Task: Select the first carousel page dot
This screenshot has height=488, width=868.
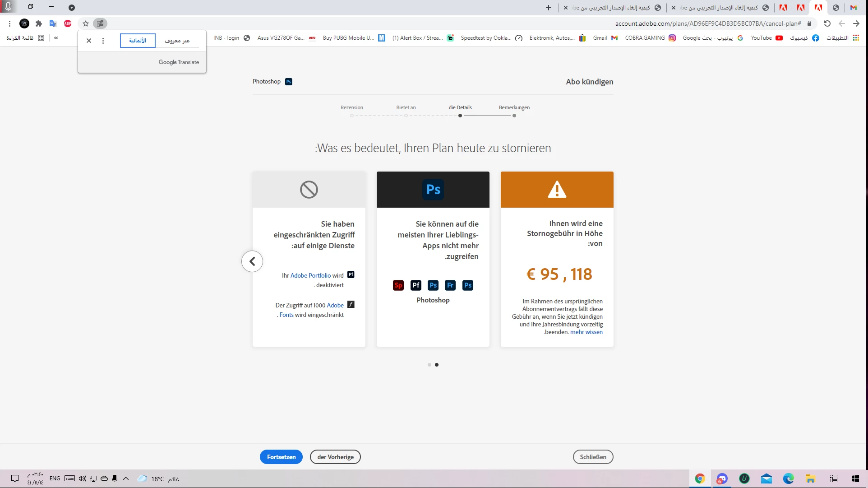Action: click(429, 365)
